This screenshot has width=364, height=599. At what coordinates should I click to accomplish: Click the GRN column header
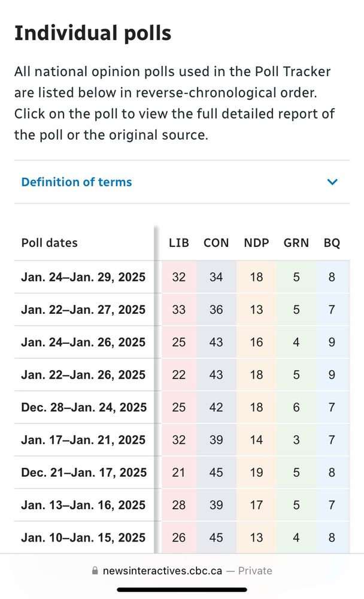pyautogui.click(x=296, y=243)
